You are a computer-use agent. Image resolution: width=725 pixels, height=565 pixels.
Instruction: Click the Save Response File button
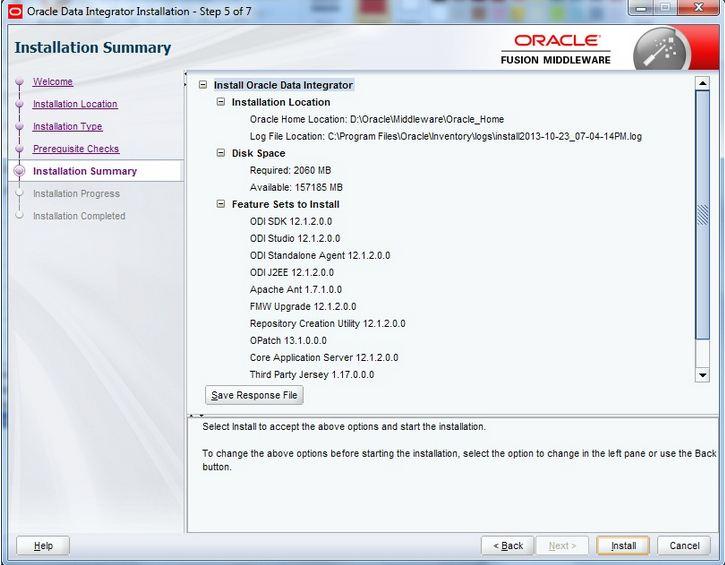click(254, 395)
